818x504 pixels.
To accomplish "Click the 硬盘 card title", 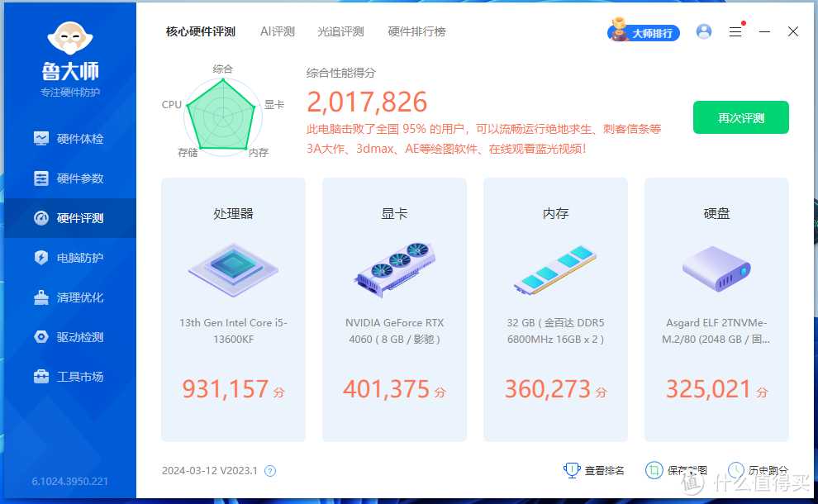I will tap(716, 213).
